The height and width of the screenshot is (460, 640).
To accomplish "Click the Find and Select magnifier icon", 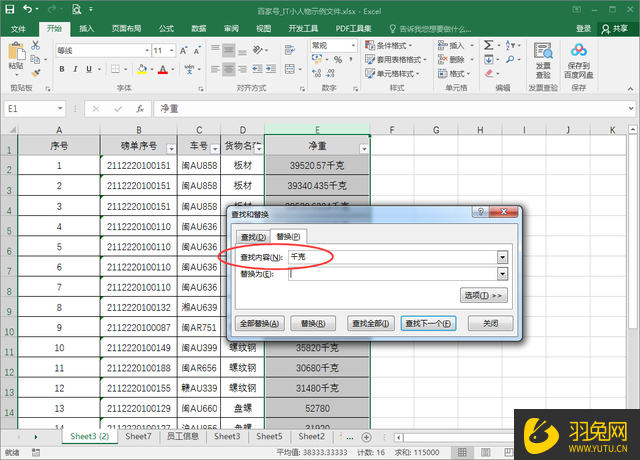I will click(x=510, y=60).
